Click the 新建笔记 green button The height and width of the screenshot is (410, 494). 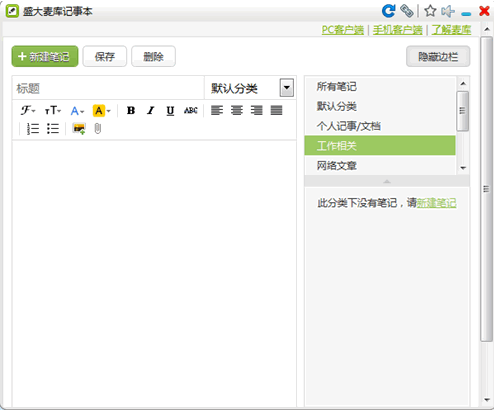coord(45,56)
